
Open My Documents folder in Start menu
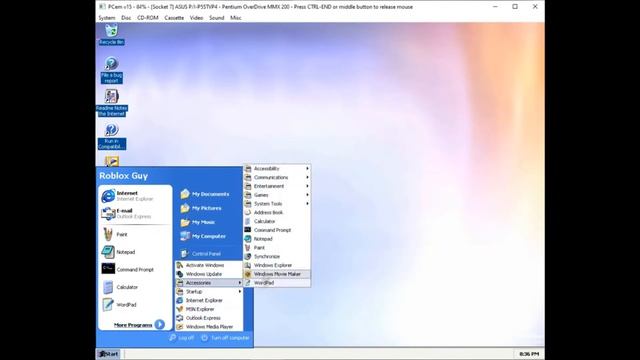coord(205,194)
